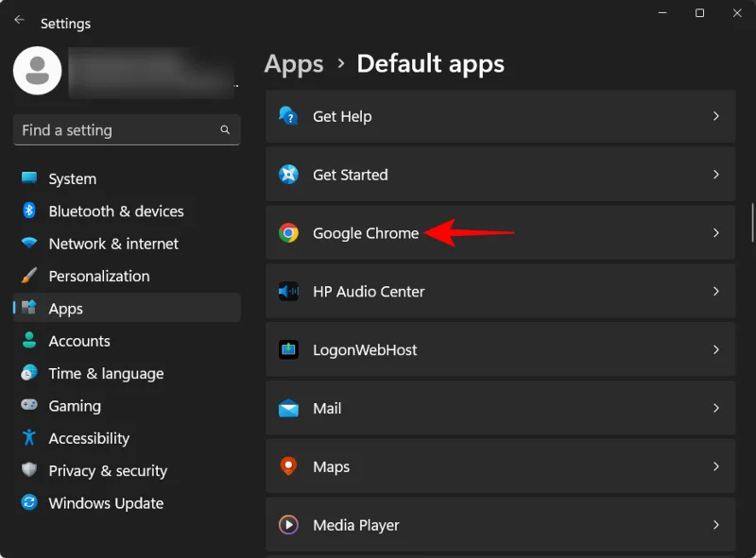Click the Gaming controller icon

click(29, 404)
